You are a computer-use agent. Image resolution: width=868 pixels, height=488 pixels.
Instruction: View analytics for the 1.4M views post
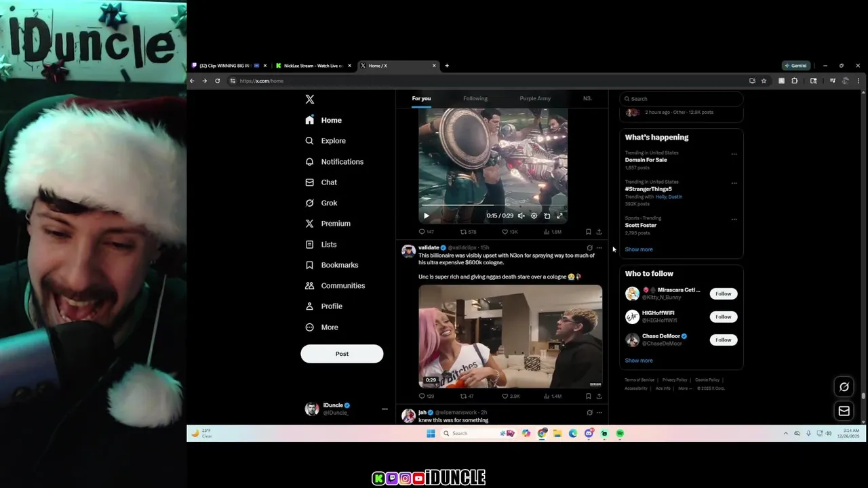[553, 396]
